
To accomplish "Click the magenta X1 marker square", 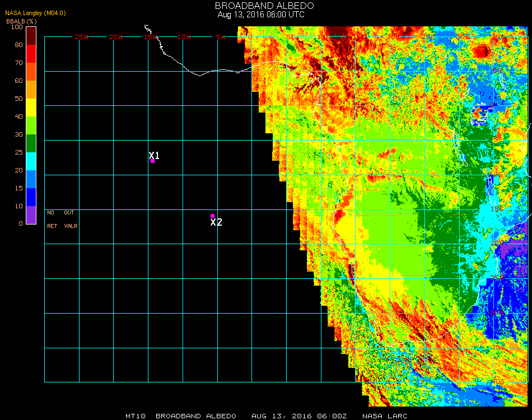I will (152, 161).
